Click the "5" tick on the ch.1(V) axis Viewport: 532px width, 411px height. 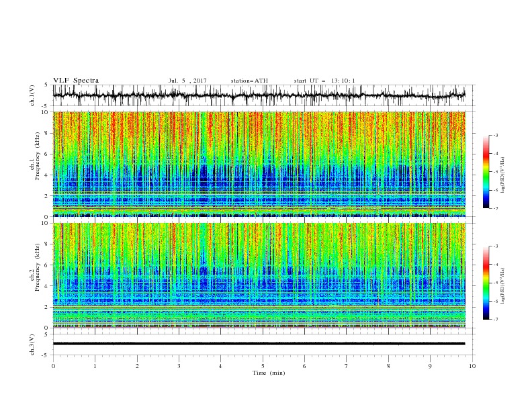46,85
